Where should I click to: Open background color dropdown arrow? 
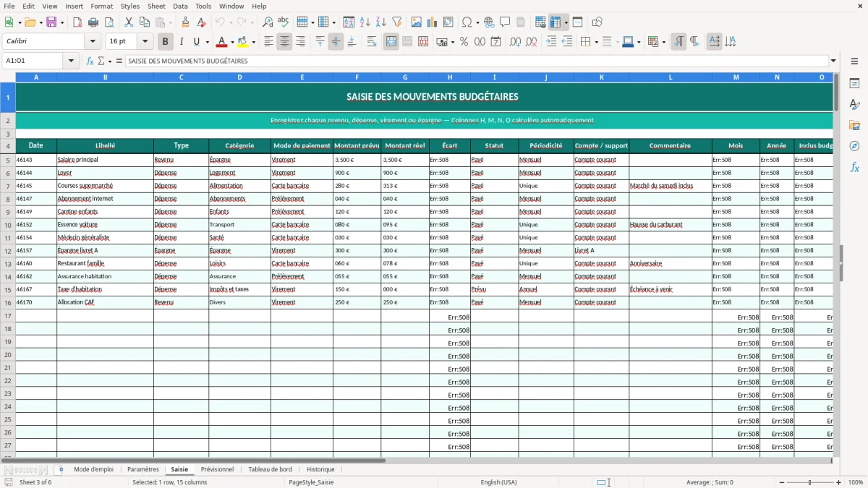253,42
